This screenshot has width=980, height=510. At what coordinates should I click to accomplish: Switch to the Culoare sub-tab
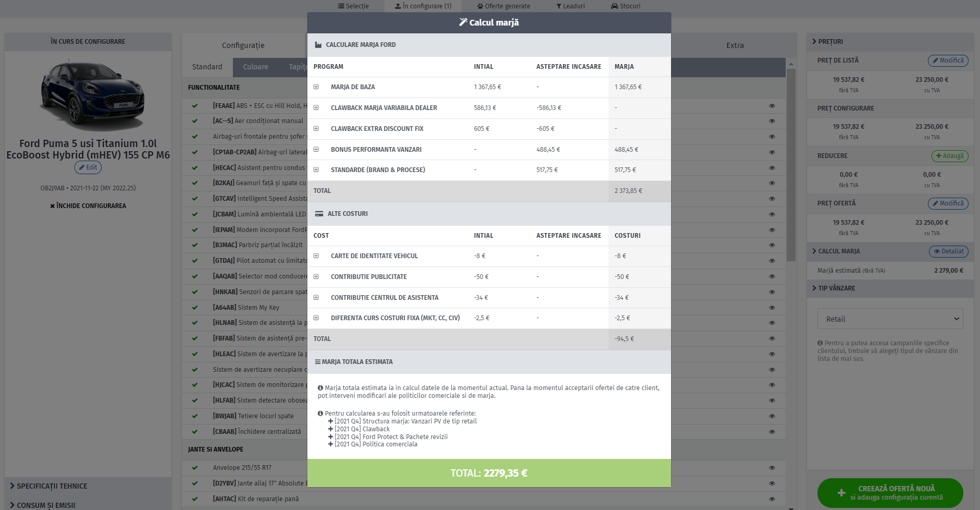[x=255, y=67]
